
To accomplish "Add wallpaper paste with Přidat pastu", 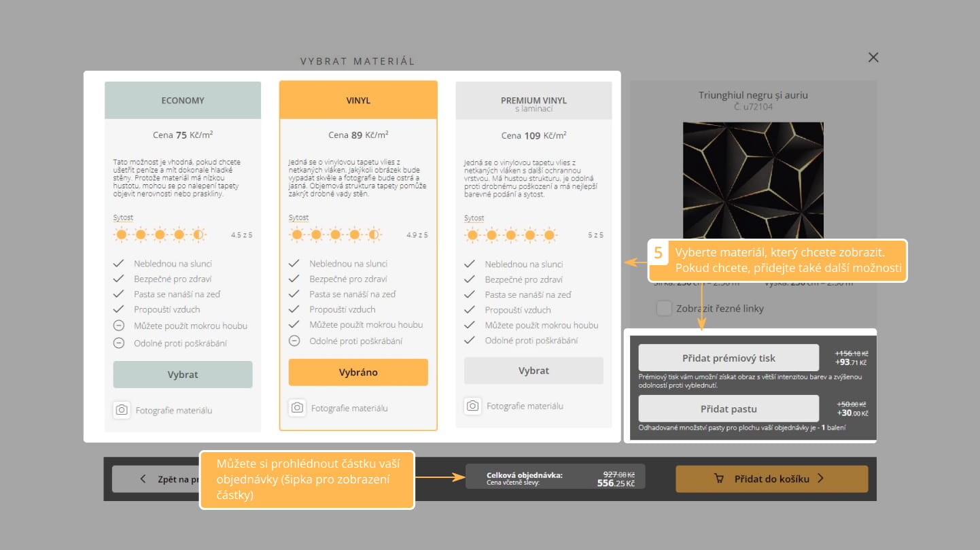I will click(729, 409).
